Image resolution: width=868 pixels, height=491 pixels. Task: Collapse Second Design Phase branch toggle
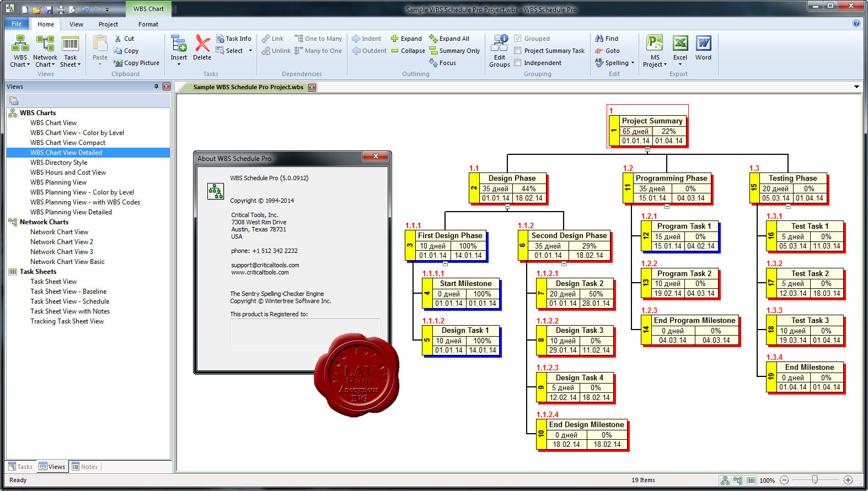(x=564, y=263)
